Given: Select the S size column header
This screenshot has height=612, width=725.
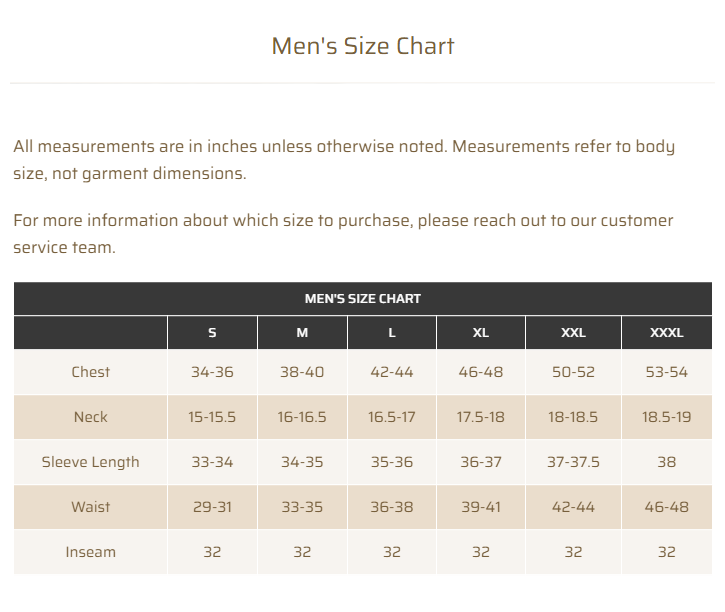Looking at the screenshot, I should point(212,333).
